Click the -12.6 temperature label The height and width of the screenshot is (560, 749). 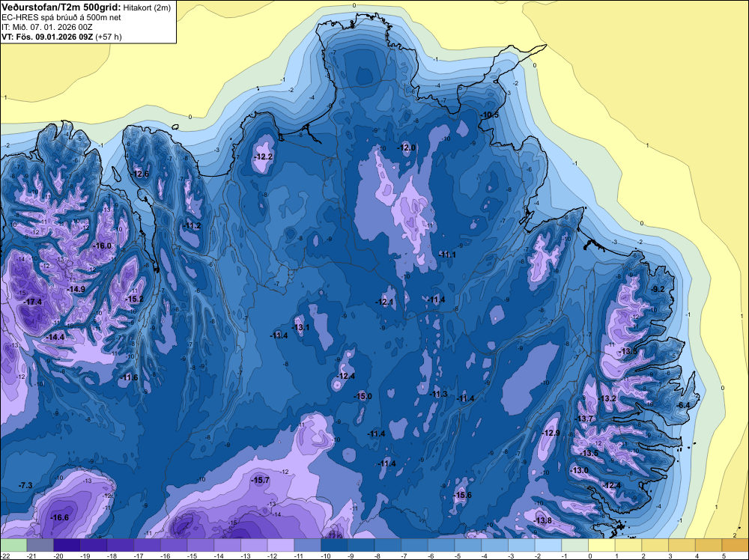[140, 174]
